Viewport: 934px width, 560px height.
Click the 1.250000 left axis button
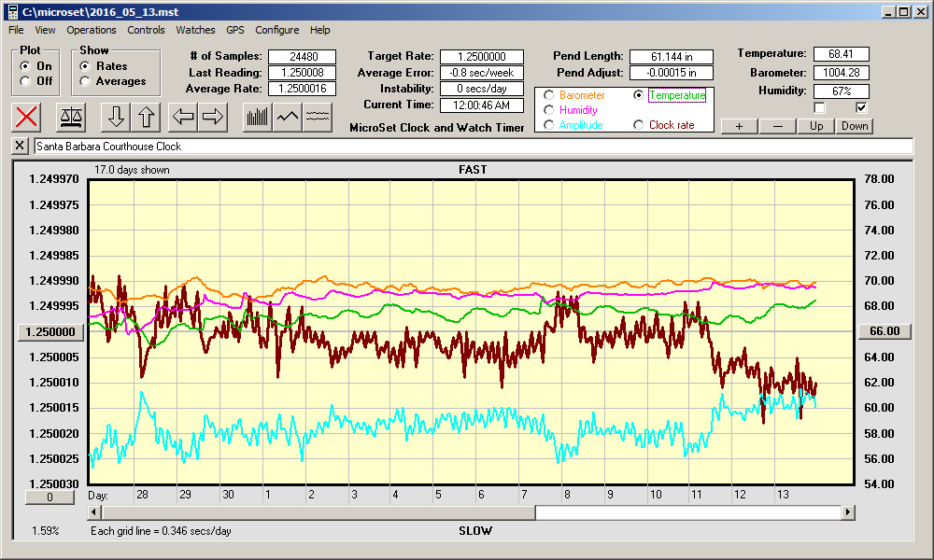(50, 332)
